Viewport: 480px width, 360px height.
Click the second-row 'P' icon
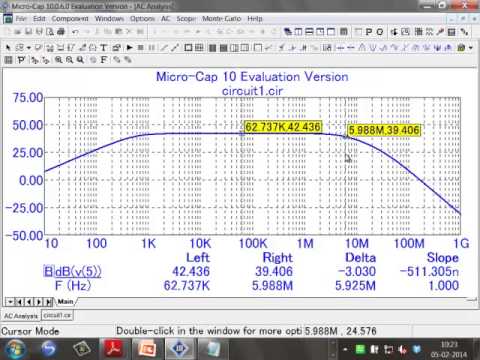pyautogui.click(x=21, y=60)
